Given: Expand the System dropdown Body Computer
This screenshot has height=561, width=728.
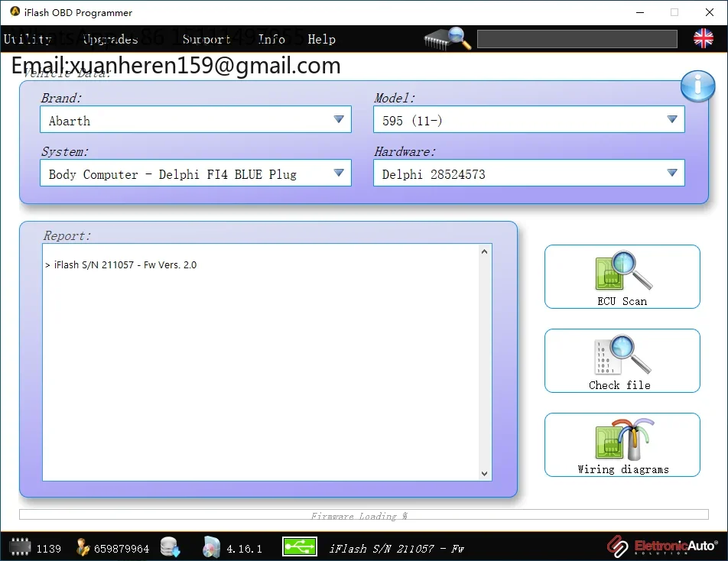Looking at the screenshot, I should tap(196, 173).
